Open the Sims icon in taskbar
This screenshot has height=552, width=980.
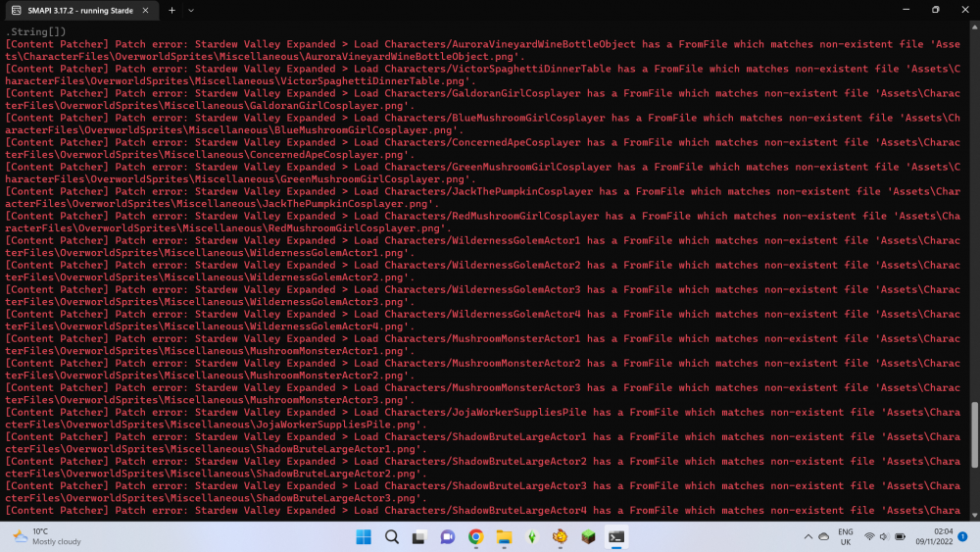[x=532, y=536]
